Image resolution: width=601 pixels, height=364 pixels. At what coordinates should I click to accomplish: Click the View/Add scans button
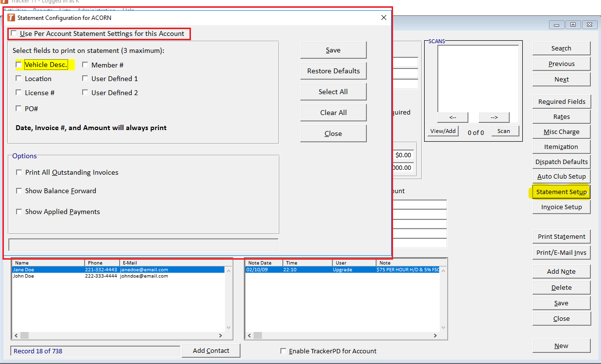(443, 131)
